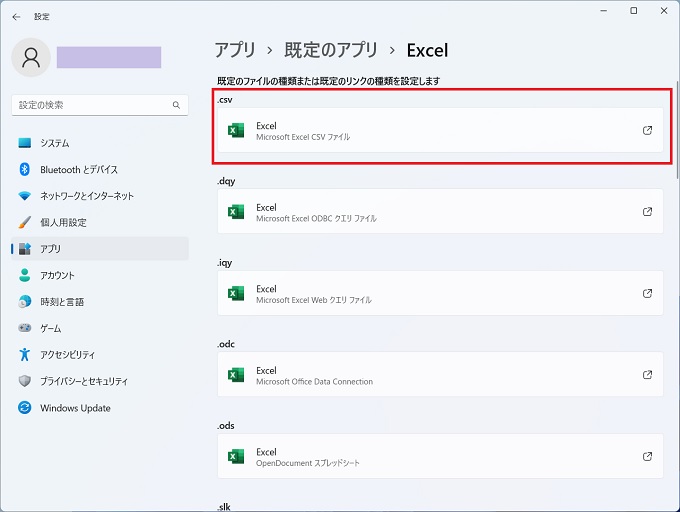Maximize the Settings window
Screen dimensions: 680x512
point(634,11)
